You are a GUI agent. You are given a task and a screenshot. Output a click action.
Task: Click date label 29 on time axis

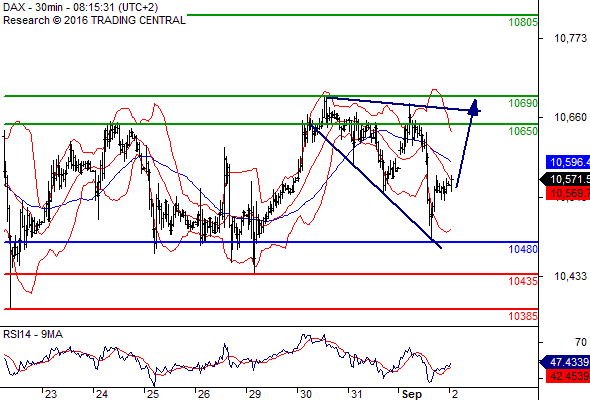coord(255,394)
